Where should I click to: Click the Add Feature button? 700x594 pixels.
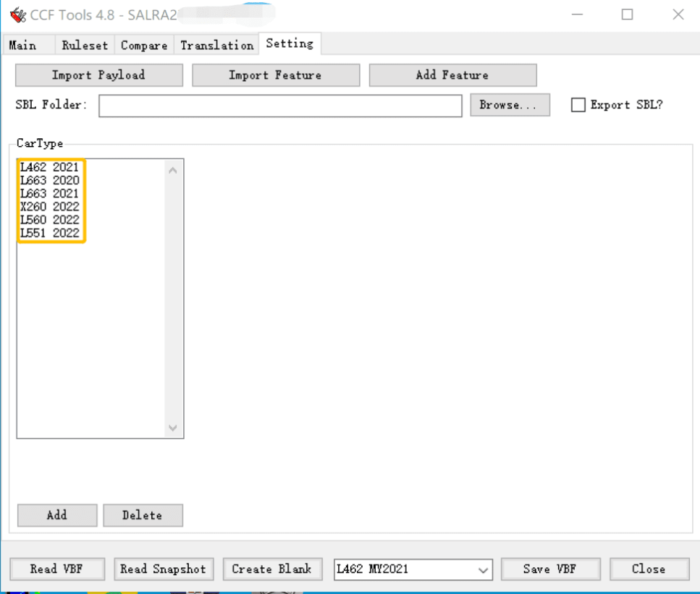click(452, 75)
